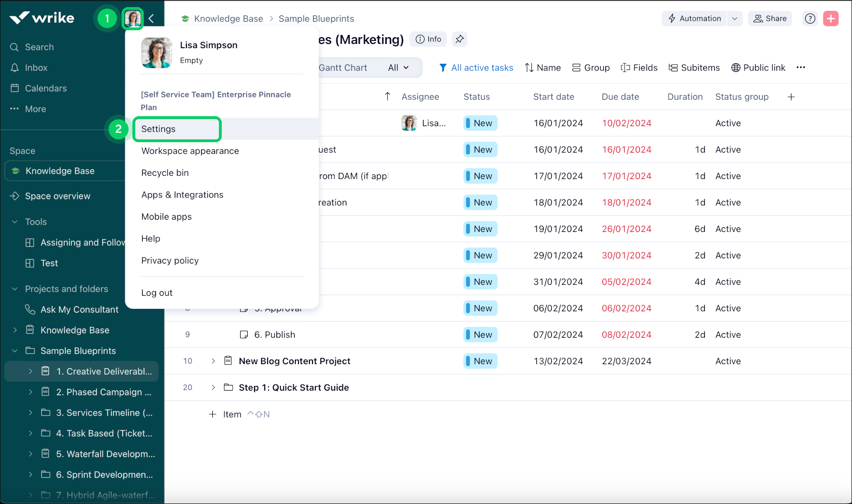
Task: Expand the New Blog Content Project row
Action: click(213, 361)
